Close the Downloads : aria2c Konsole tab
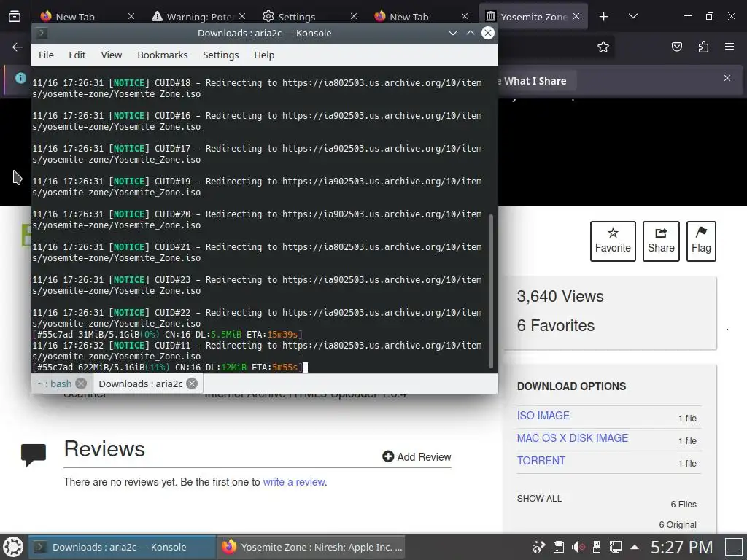Viewport: 747px width, 560px height. 192,384
